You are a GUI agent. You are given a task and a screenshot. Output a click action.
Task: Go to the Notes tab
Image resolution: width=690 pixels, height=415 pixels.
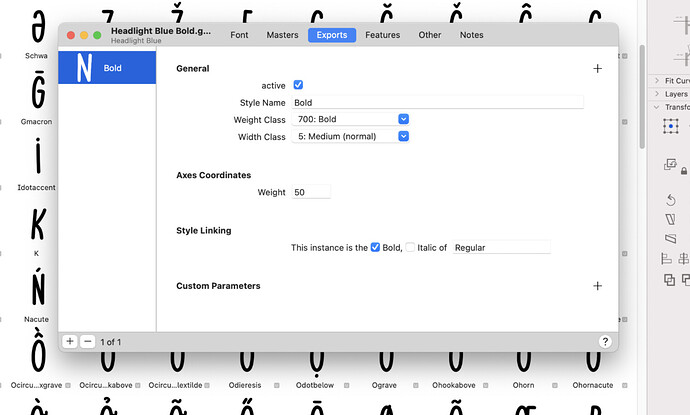point(471,35)
